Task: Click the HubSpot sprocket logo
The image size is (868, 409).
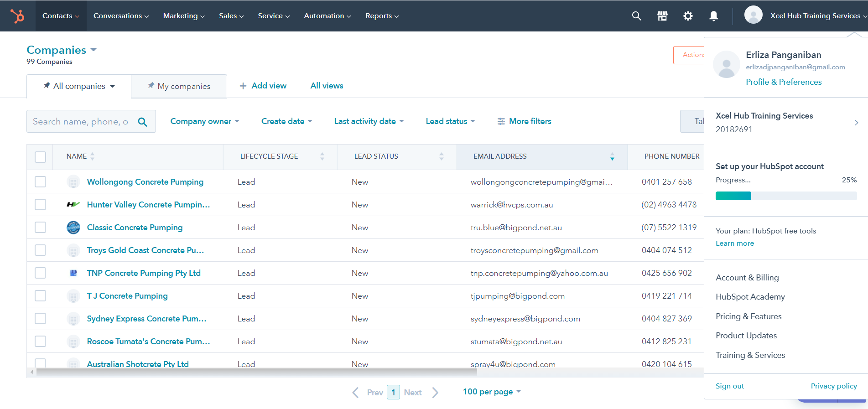Action: coord(17,16)
